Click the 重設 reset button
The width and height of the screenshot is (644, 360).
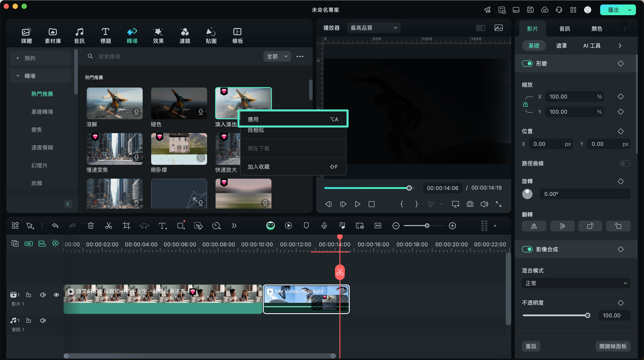[531, 346]
